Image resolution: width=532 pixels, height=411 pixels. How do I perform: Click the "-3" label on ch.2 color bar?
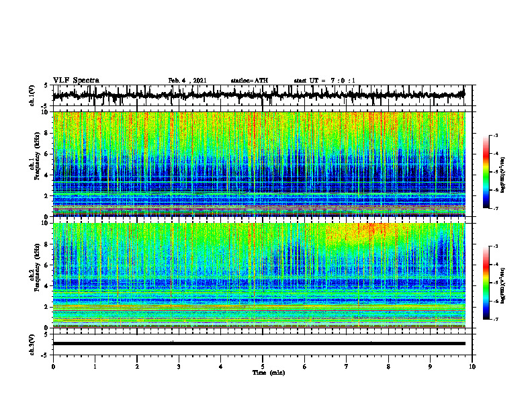[x=495, y=246]
